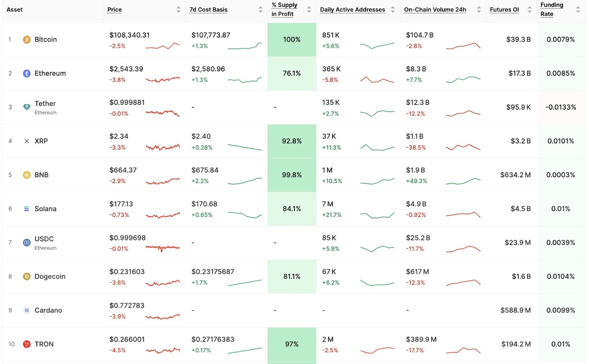This screenshot has height=364, width=589.
Task: Click the BNB coin icon
Action: point(27,175)
